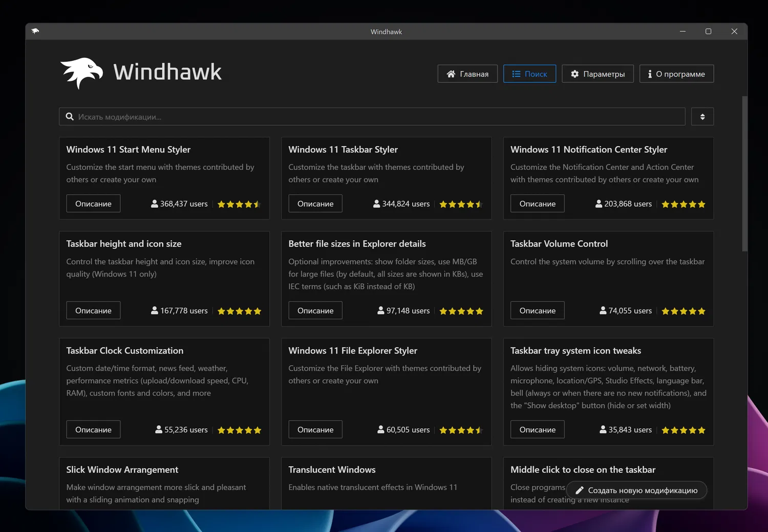
Task: Focus the Искать модификации search field
Action: 372,117
